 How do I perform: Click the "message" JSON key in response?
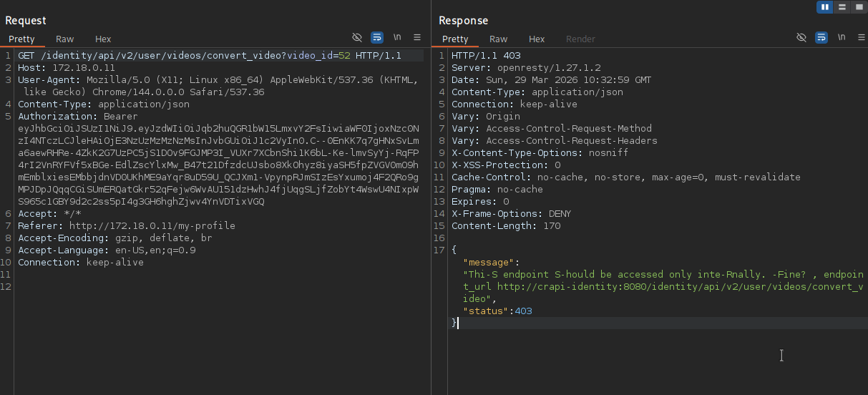[x=489, y=262]
